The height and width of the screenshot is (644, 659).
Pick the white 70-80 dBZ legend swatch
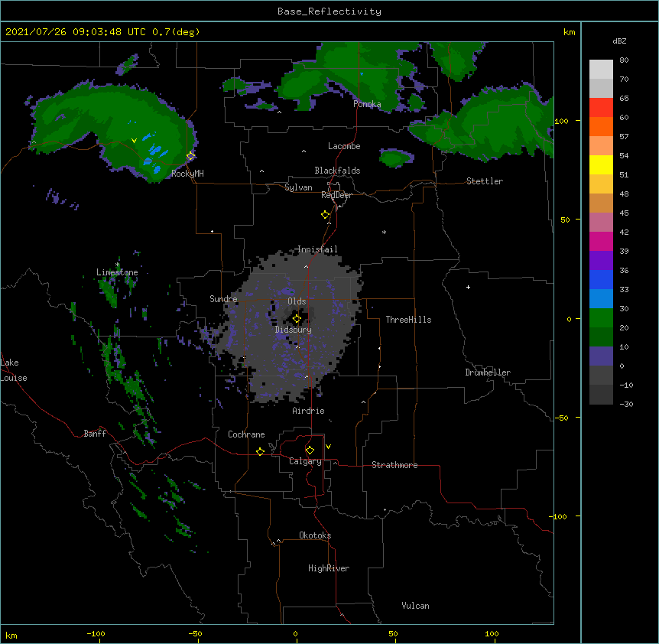click(601, 70)
